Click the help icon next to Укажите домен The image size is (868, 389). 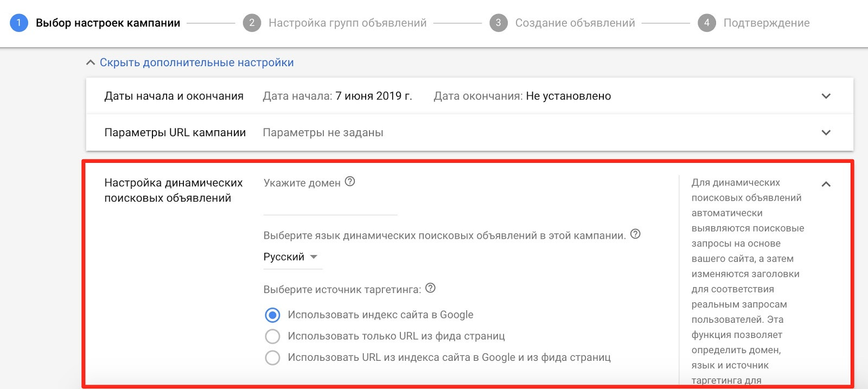pos(350,182)
